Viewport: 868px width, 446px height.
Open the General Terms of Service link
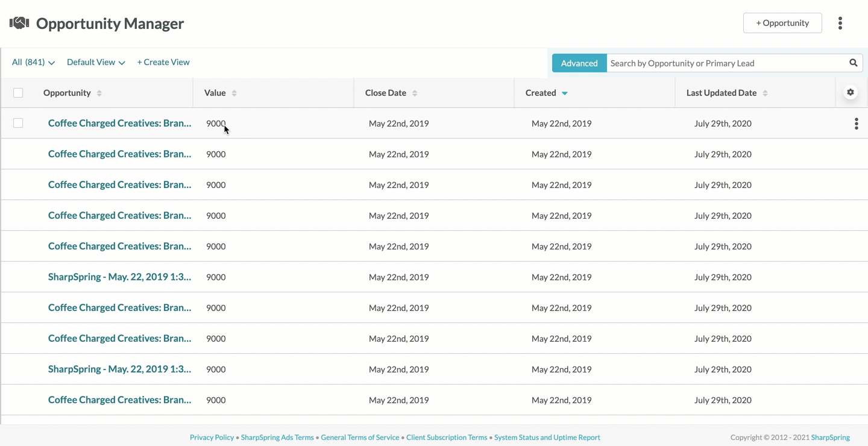tap(360, 438)
